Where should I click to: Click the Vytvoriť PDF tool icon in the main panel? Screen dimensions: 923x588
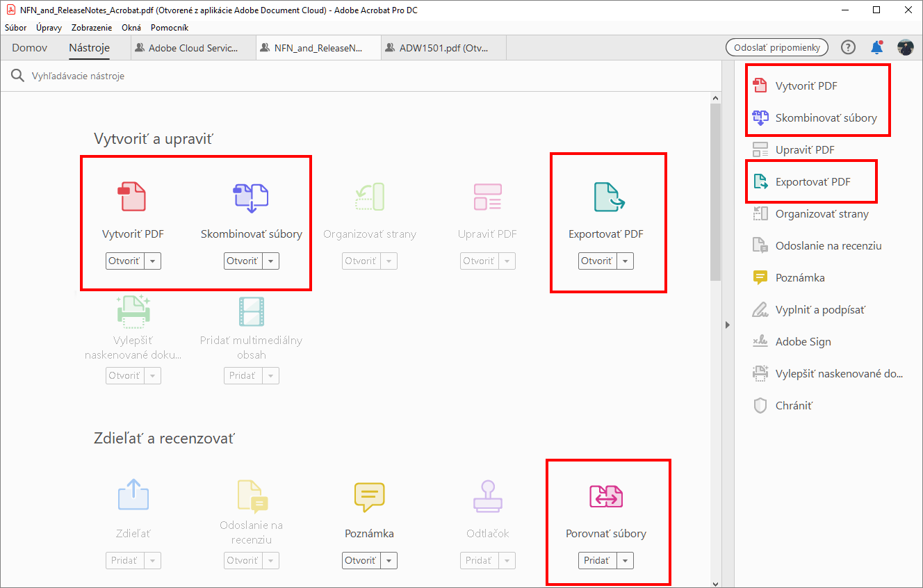[x=133, y=197]
